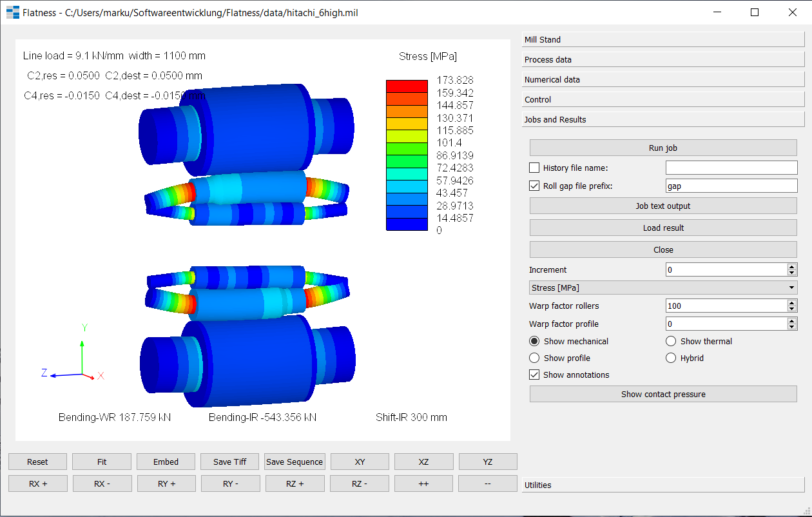Image resolution: width=812 pixels, height=517 pixels.
Task: Click the Reset view button
Action: point(37,462)
